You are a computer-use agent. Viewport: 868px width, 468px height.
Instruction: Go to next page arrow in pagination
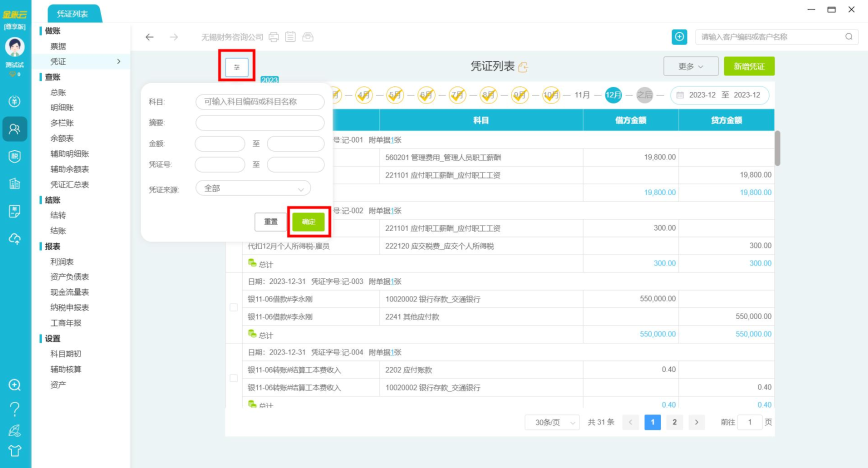(696, 422)
